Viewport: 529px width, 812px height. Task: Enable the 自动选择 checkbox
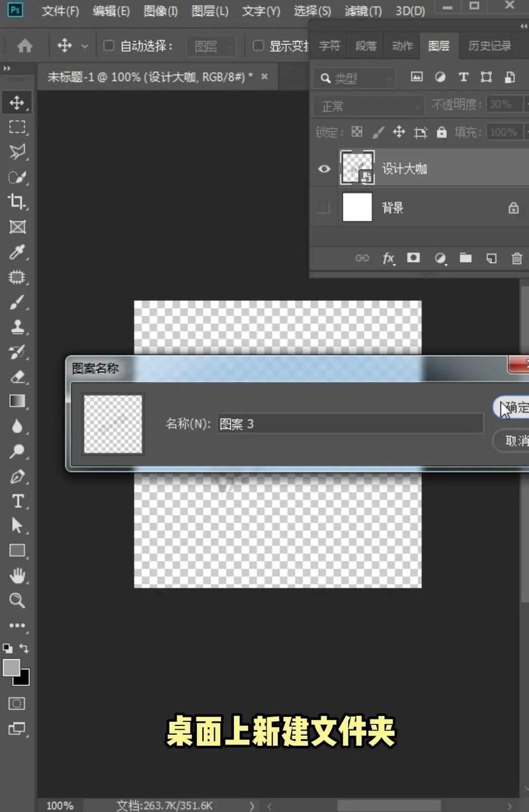(109, 46)
